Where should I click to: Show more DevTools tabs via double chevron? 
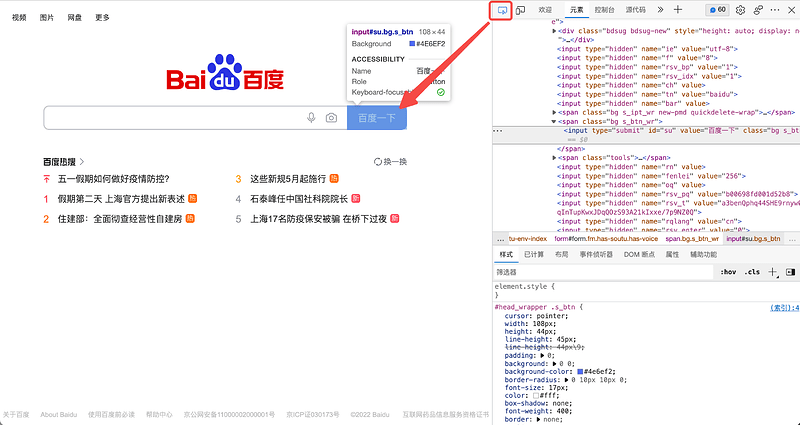[660, 10]
